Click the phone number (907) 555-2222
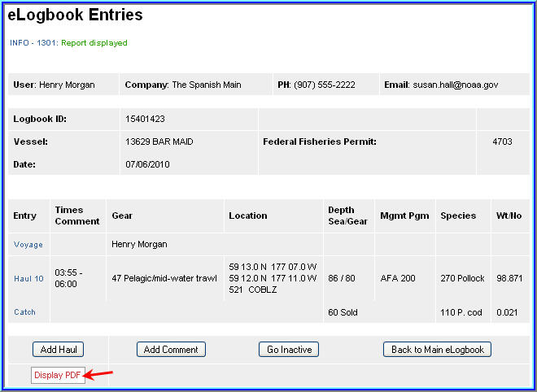 point(325,85)
